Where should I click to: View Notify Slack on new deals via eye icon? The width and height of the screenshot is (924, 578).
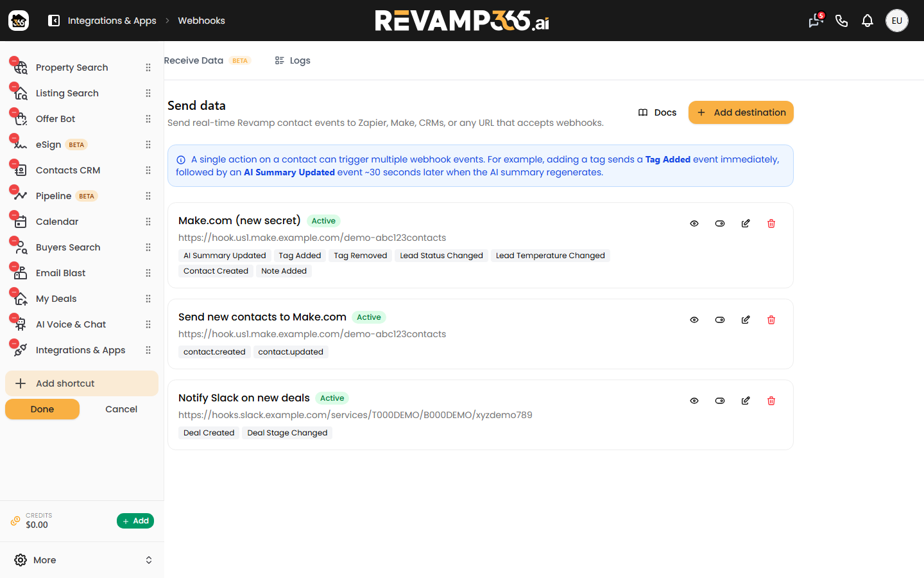[694, 401]
